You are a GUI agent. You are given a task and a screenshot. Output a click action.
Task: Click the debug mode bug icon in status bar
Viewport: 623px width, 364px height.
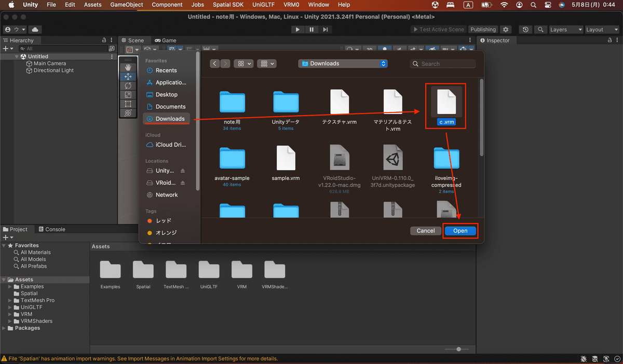(584, 359)
